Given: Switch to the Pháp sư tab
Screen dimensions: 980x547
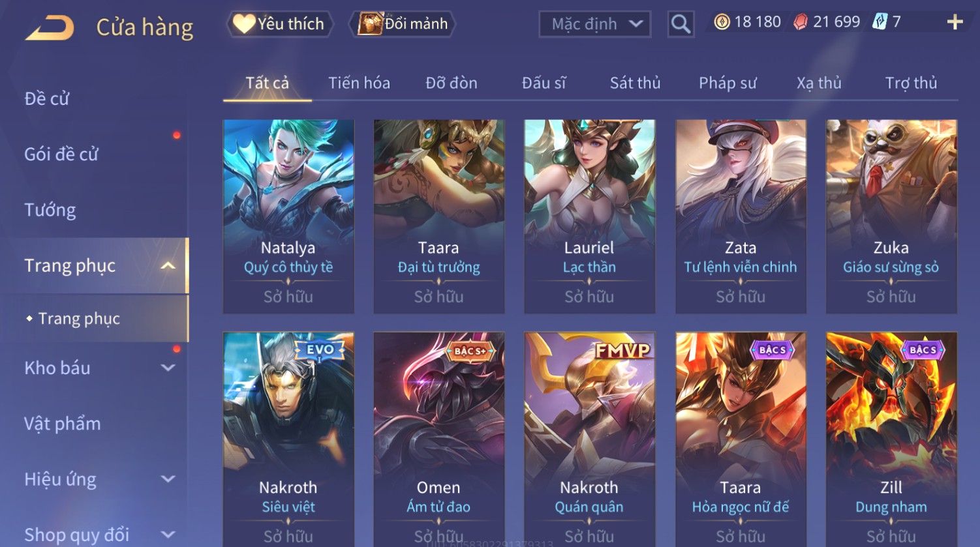Looking at the screenshot, I should point(727,83).
